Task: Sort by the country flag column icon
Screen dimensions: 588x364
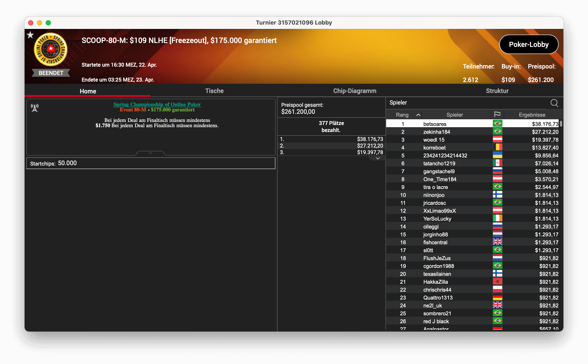Action: coord(497,114)
